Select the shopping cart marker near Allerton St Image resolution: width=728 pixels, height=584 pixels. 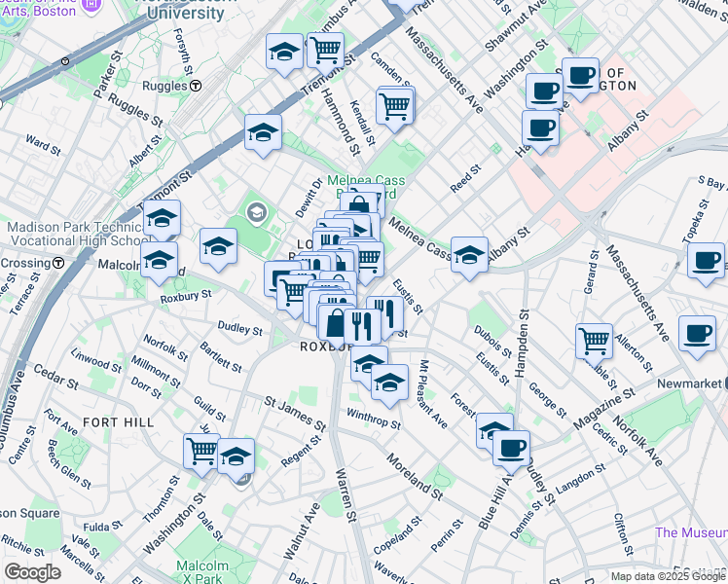tap(594, 345)
